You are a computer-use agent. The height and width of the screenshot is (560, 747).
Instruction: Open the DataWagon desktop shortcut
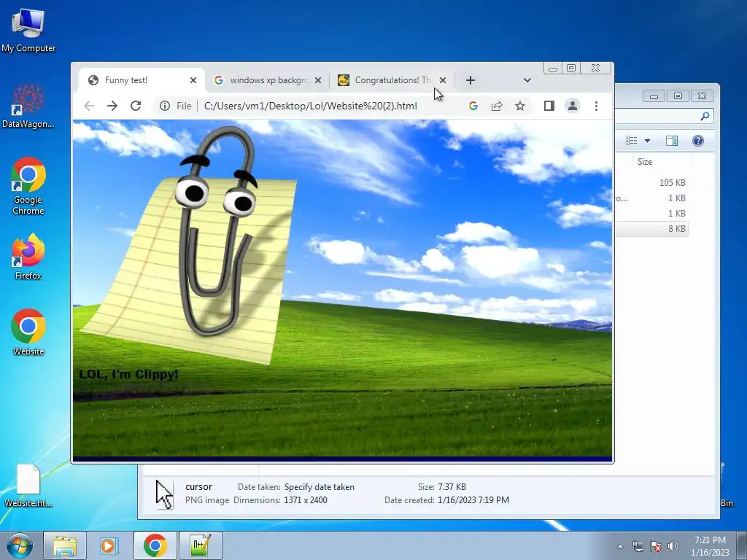point(28,106)
